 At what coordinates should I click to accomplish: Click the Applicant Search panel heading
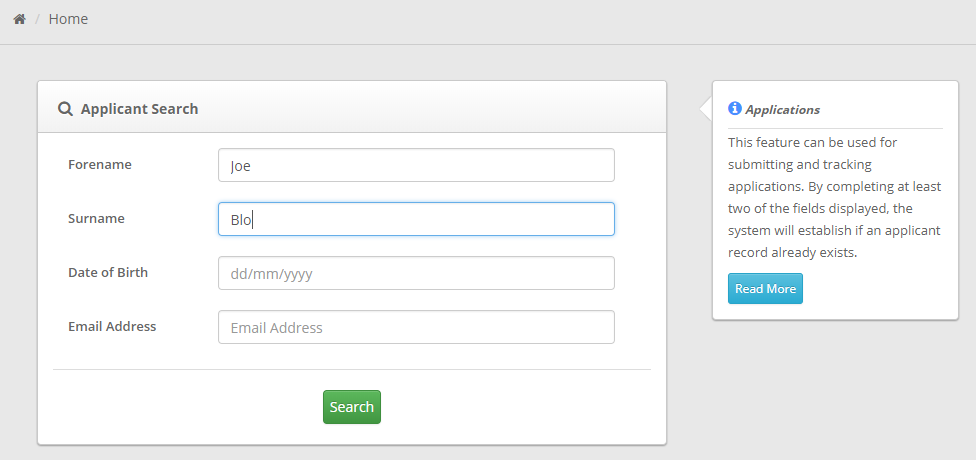[x=139, y=109]
